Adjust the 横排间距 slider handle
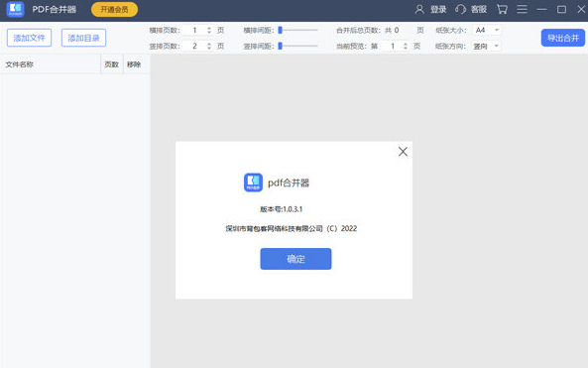The image size is (588, 368). click(x=281, y=30)
